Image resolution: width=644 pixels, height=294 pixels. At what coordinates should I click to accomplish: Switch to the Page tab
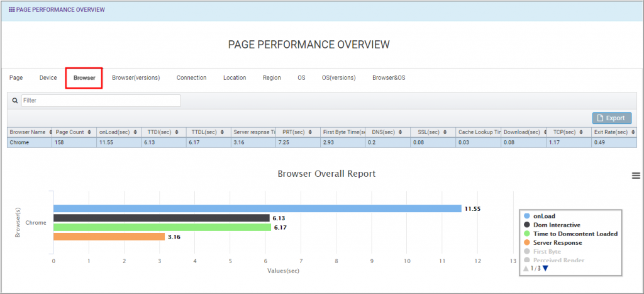16,77
